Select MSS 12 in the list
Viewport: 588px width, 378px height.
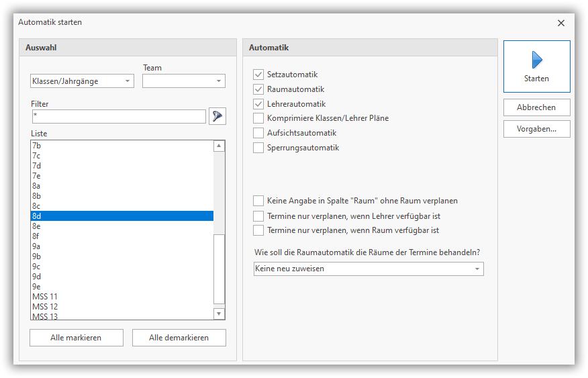pos(122,307)
